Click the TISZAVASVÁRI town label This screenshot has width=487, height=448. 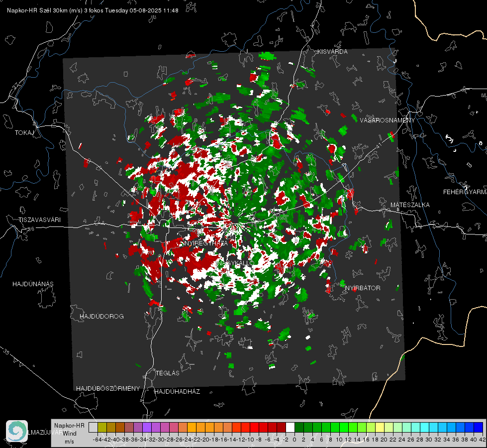(40, 220)
